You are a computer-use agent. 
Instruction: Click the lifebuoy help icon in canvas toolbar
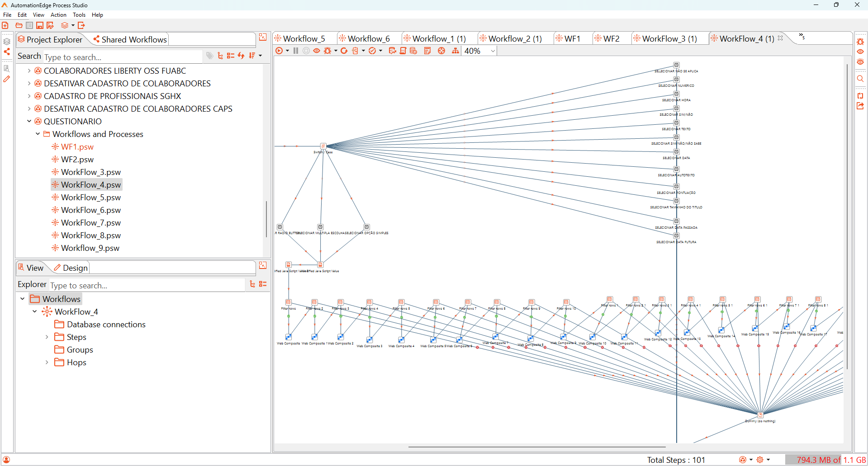point(441,51)
